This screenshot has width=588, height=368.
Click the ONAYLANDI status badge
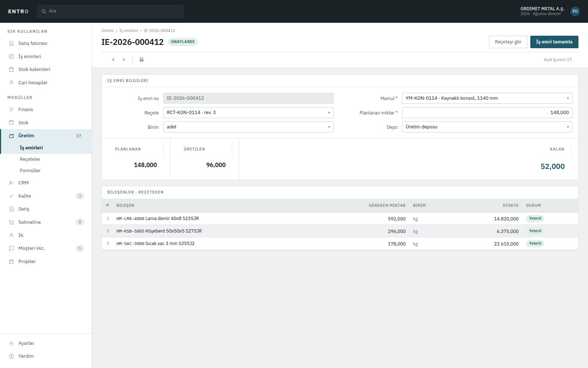coord(183,42)
